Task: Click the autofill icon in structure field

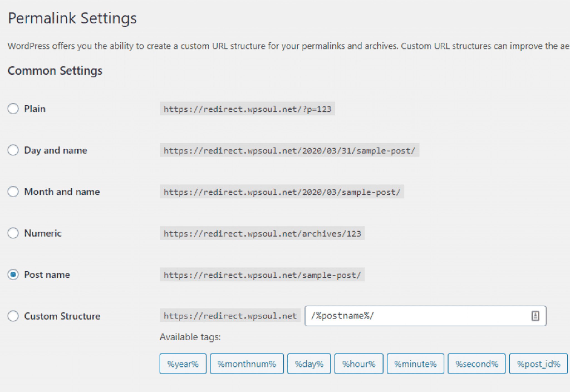Action: pyautogui.click(x=535, y=316)
